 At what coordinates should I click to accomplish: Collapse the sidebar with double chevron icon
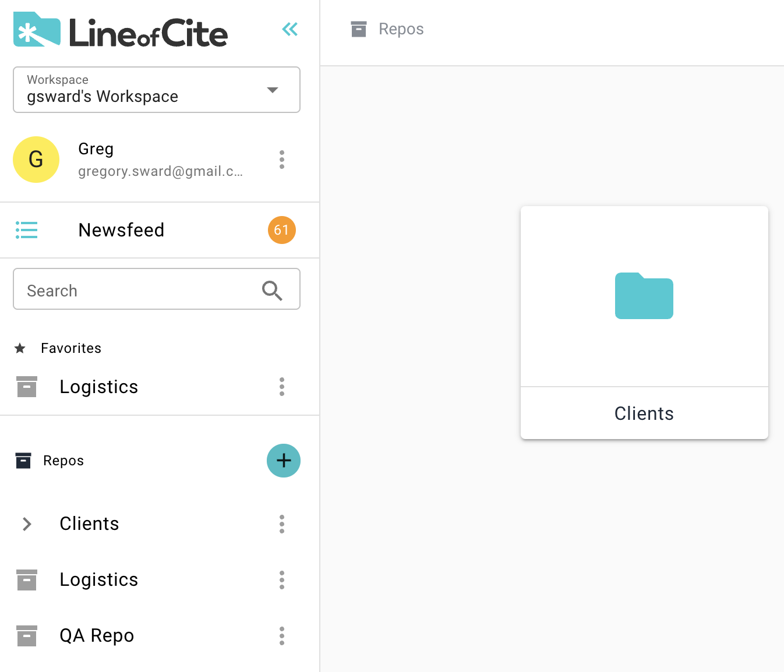pos(289,29)
